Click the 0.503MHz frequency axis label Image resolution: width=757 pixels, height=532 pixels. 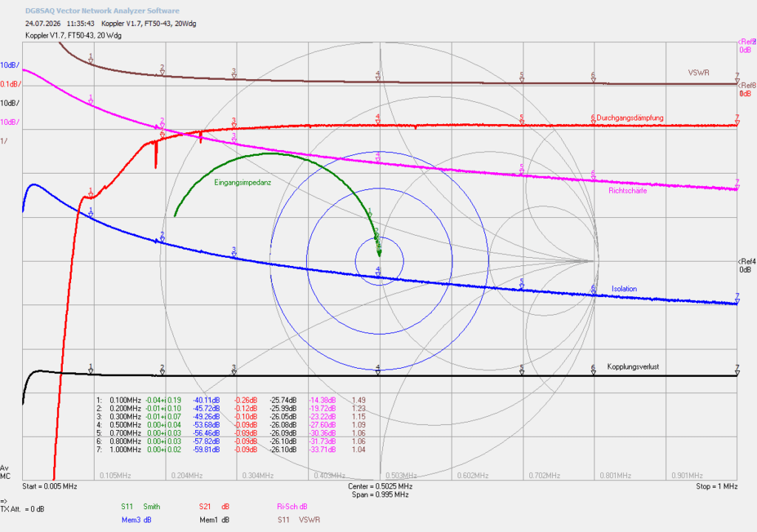click(401, 476)
